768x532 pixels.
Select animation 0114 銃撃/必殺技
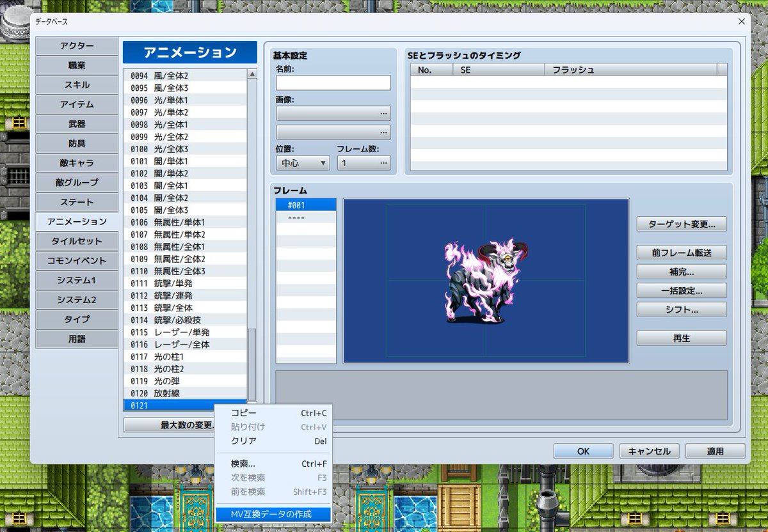pos(185,320)
